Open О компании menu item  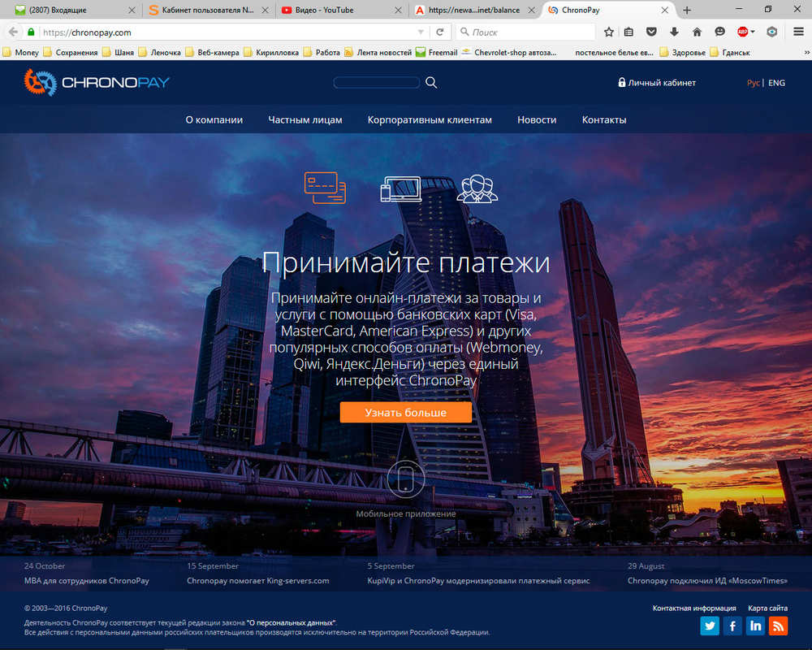coord(214,119)
